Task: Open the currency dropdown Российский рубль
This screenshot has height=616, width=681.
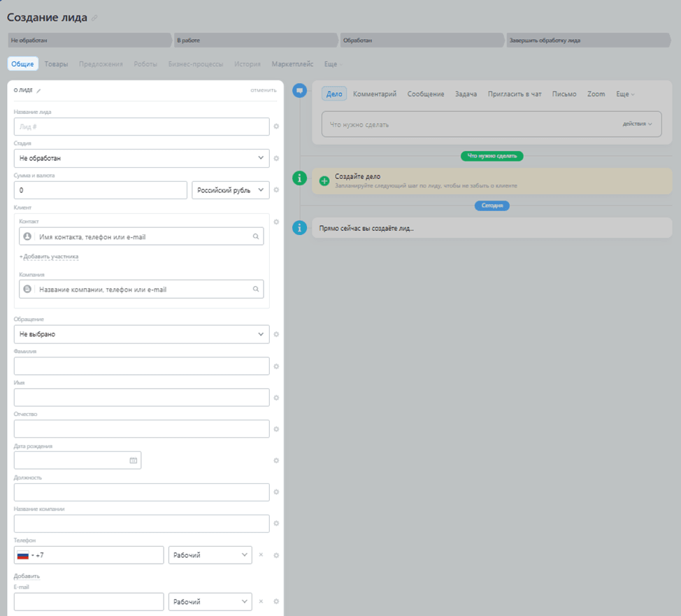Action: (231, 190)
